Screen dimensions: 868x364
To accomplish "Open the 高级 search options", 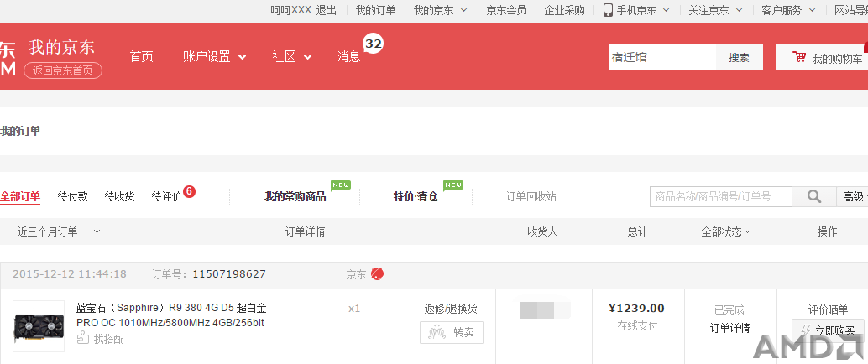I will click(852, 196).
